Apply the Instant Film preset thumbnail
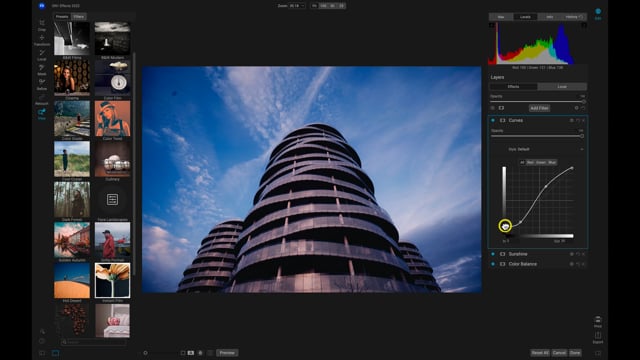The image size is (640, 360). click(112, 280)
